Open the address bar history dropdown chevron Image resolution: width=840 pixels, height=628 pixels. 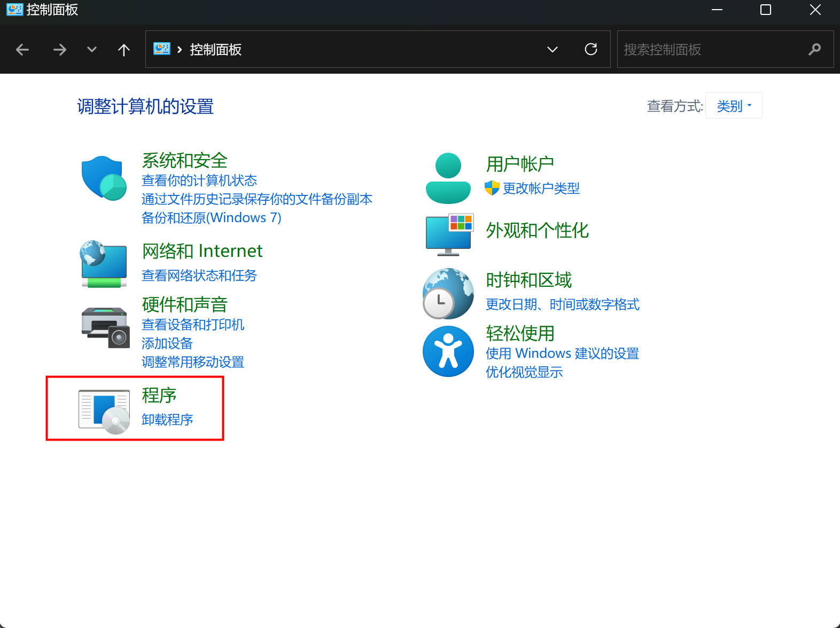pyautogui.click(x=553, y=50)
